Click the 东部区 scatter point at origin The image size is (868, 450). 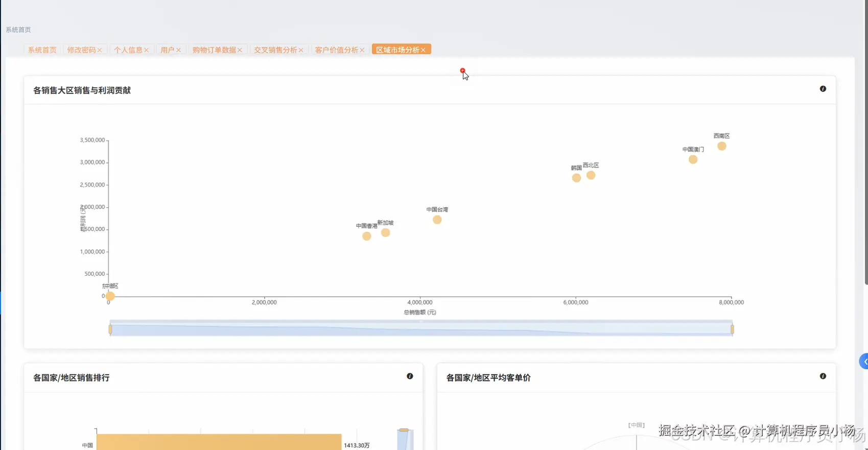(x=110, y=296)
